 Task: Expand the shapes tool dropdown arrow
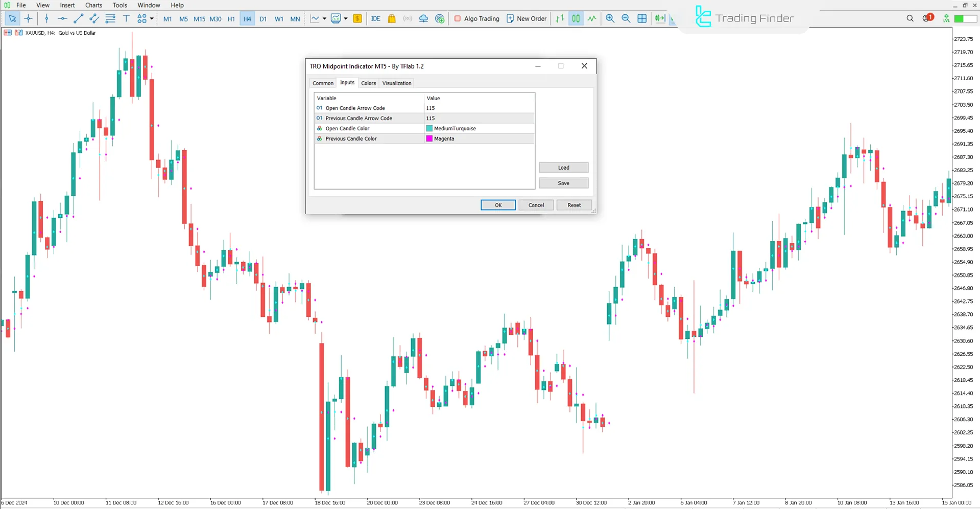[x=152, y=18]
